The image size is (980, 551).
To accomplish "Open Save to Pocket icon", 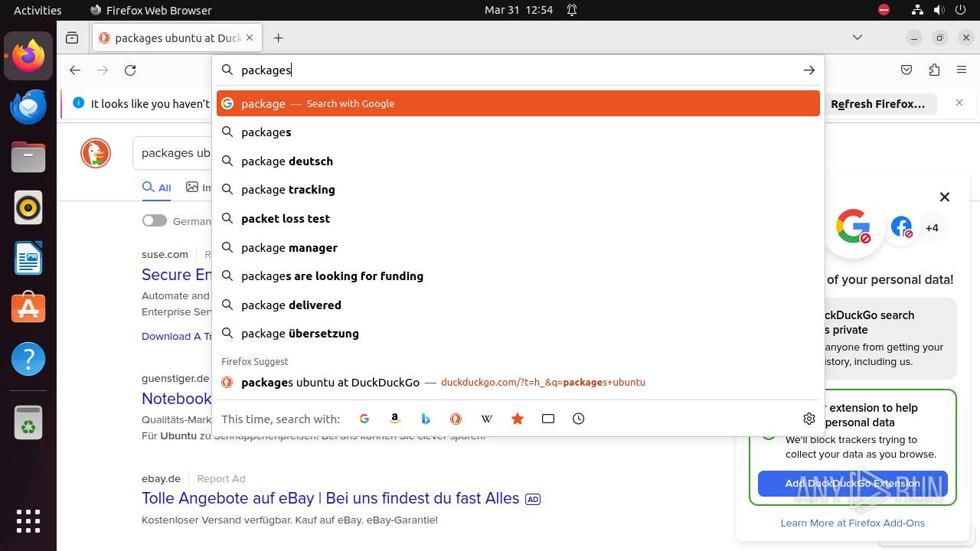I will 906,70.
